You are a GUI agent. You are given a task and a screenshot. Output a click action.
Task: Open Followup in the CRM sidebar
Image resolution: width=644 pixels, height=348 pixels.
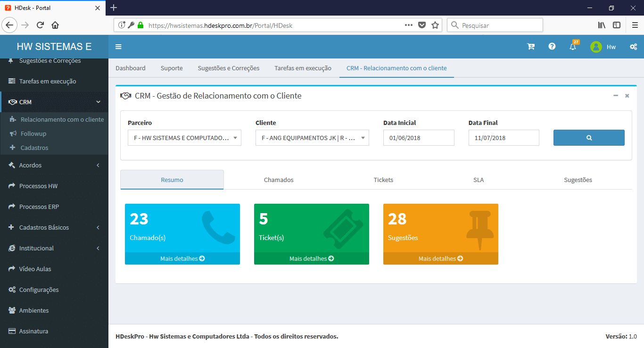pyautogui.click(x=33, y=134)
